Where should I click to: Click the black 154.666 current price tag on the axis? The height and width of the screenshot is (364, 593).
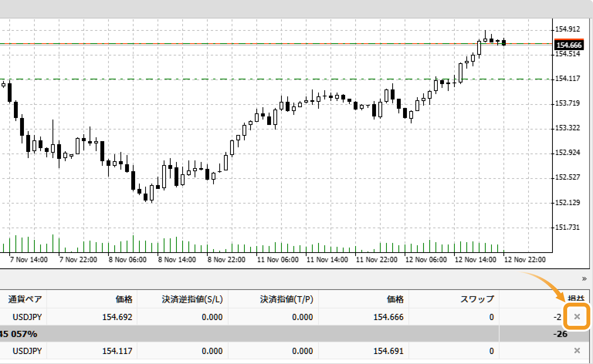point(569,45)
